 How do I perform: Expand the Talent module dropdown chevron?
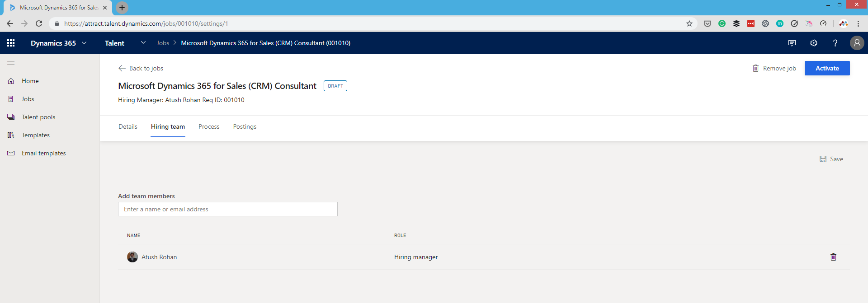[x=143, y=43]
